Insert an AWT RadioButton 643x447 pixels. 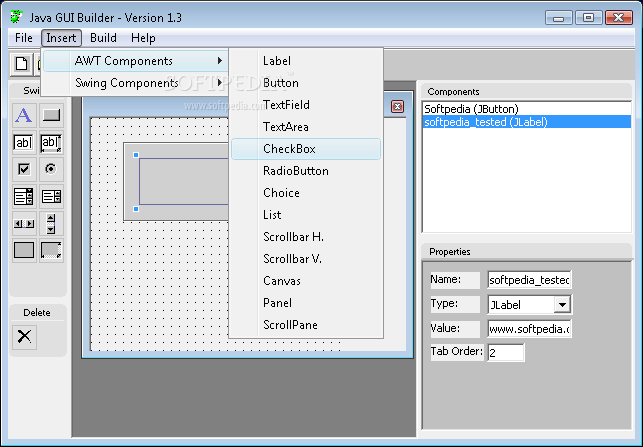click(306, 171)
